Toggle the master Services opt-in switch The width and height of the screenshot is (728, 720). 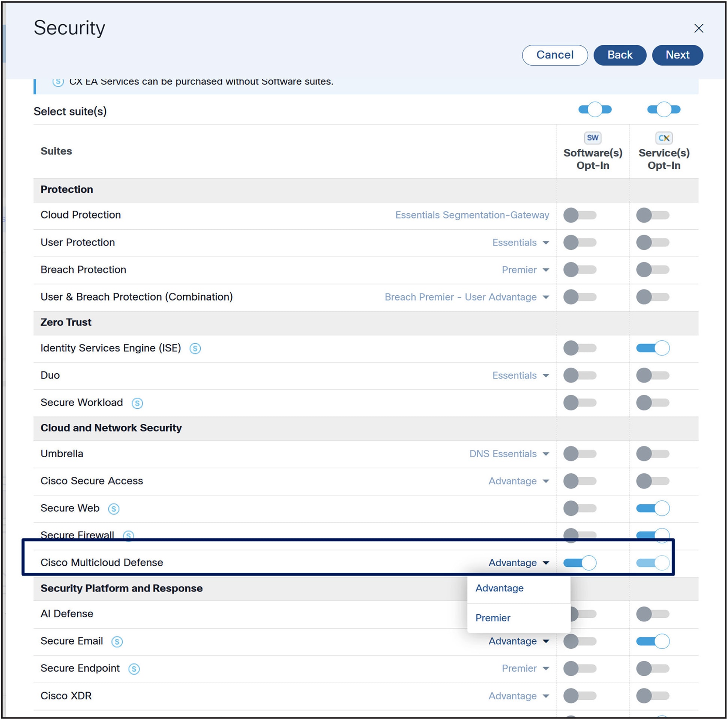click(663, 109)
